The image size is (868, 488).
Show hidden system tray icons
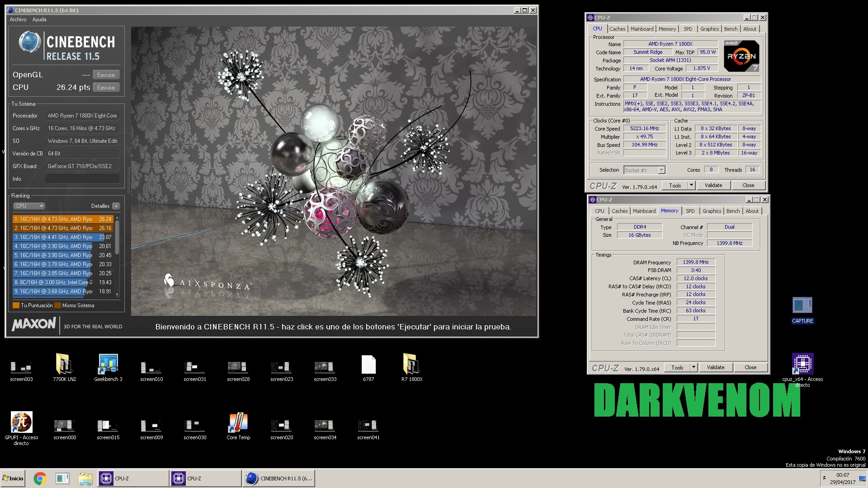(x=824, y=478)
